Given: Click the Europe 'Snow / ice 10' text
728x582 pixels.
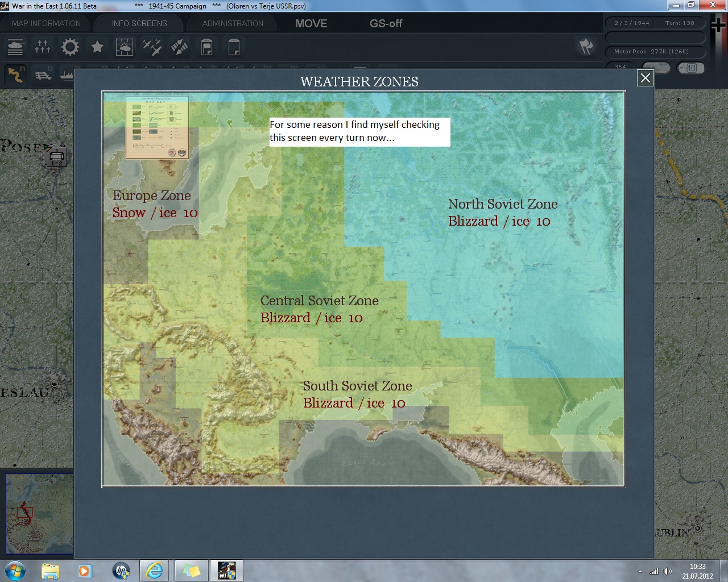Looking at the screenshot, I should tap(155, 213).
